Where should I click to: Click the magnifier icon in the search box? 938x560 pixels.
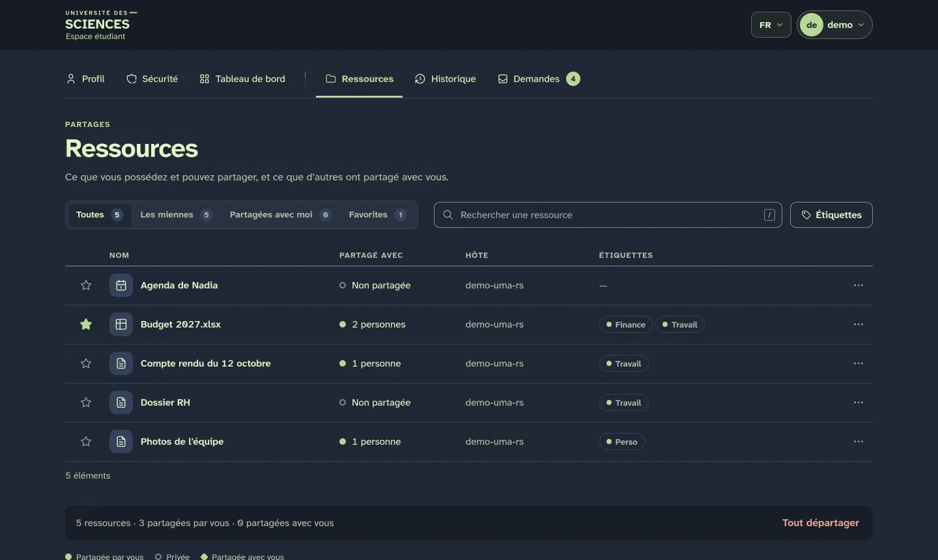click(x=448, y=215)
